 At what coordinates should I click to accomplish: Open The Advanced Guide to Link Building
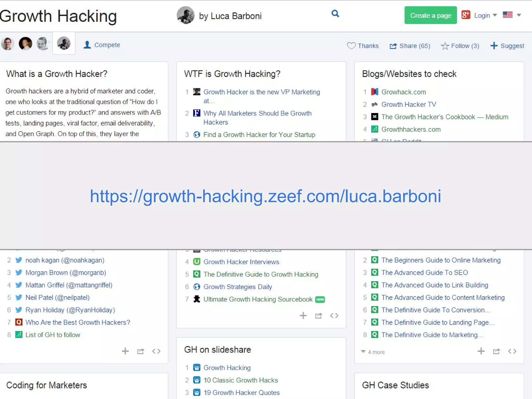pyautogui.click(x=435, y=285)
